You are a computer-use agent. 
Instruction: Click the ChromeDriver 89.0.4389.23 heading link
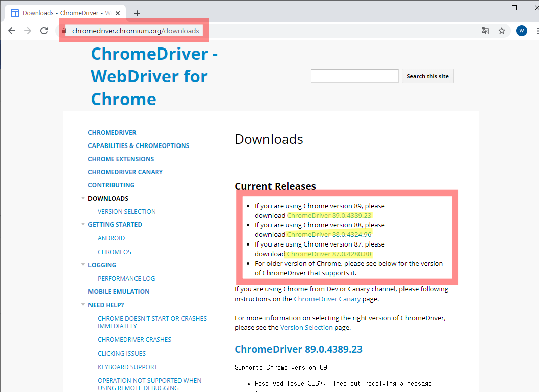[298, 349]
